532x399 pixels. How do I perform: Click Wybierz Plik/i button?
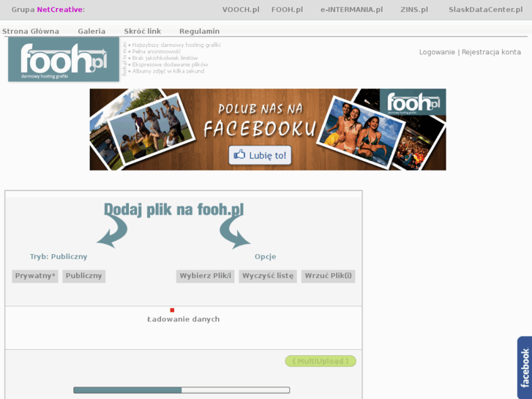(x=206, y=276)
